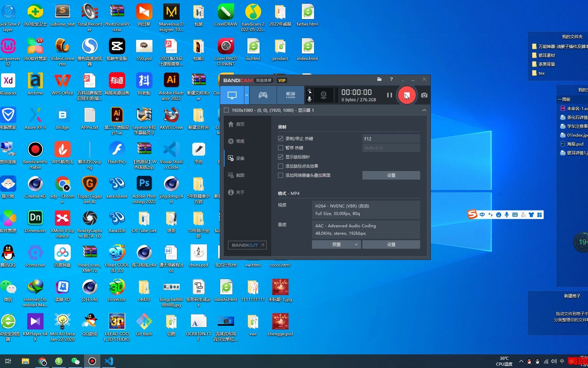Toggle the webcam overlay icon in Bandicam
The image size is (588, 368).
click(324, 95)
